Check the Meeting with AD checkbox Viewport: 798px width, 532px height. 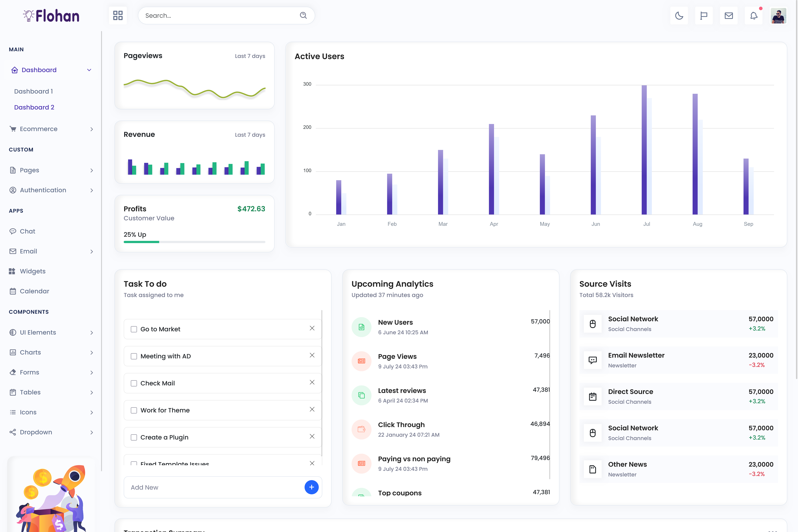[134, 356]
